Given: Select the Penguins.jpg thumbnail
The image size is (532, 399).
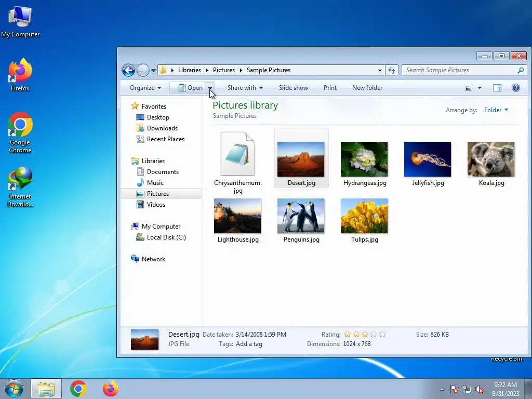Looking at the screenshot, I should 301,216.
